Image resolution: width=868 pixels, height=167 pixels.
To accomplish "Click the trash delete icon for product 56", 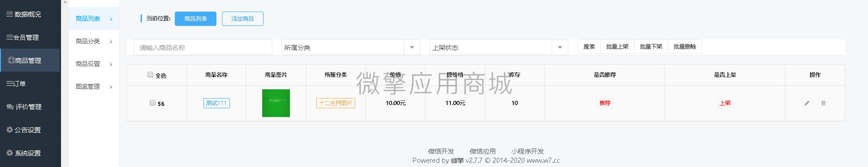I will tap(824, 103).
